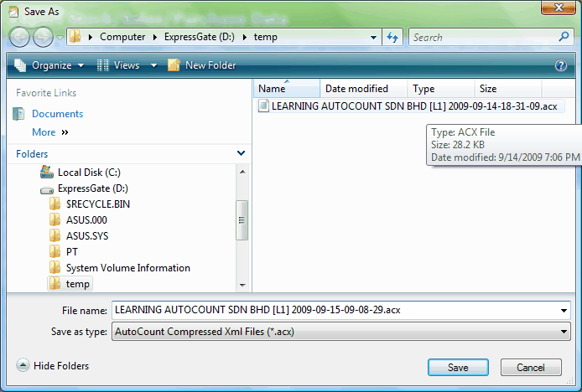This screenshot has width=582, height=392.
Task: Click the folder tree scroll down arrow
Action: click(x=242, y=285)
